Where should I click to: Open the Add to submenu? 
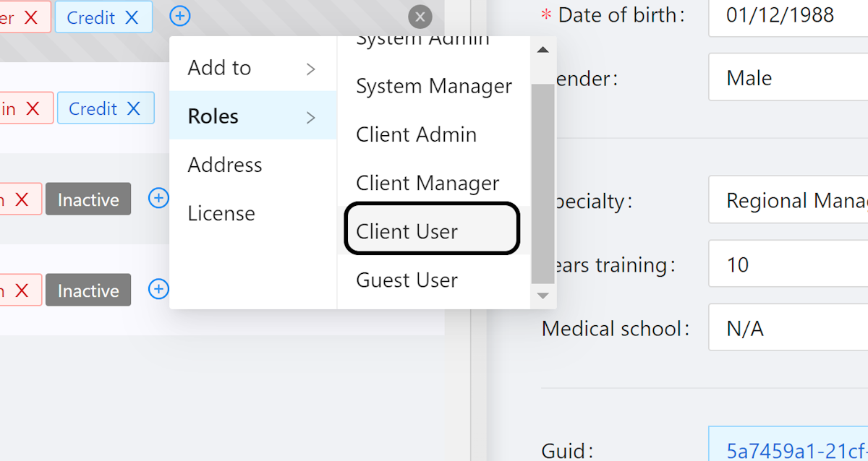click(x=253, y=68)
